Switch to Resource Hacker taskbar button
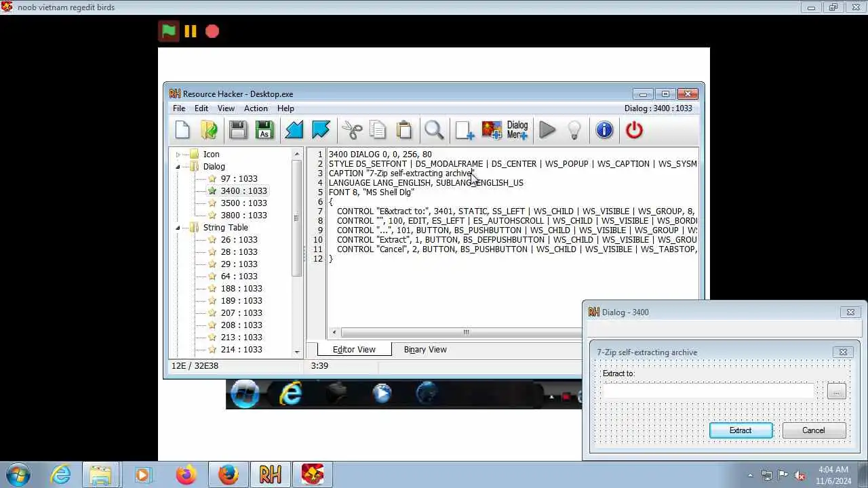Image resolution: width=868 pixels, height=488 pixels. click(x=270, y=474)
